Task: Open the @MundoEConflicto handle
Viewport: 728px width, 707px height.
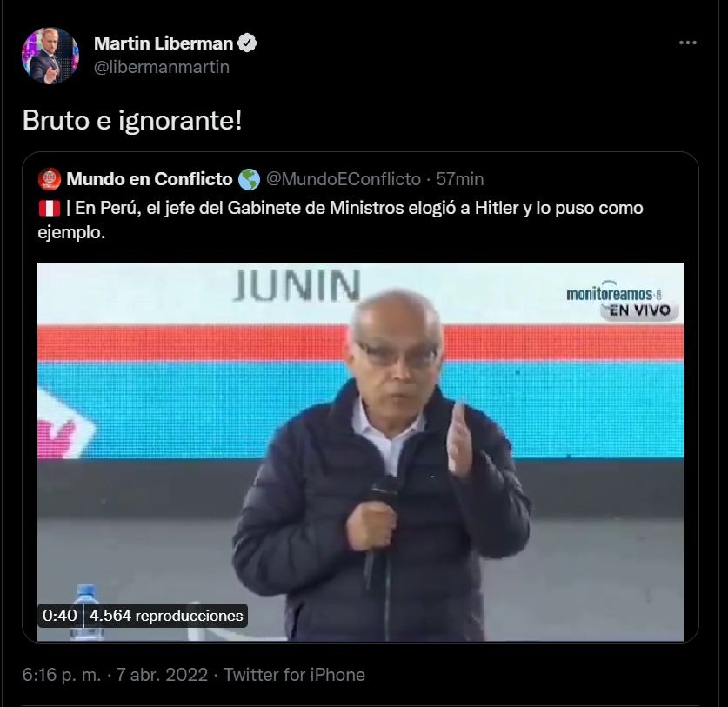Action: (x=343, y=179)
